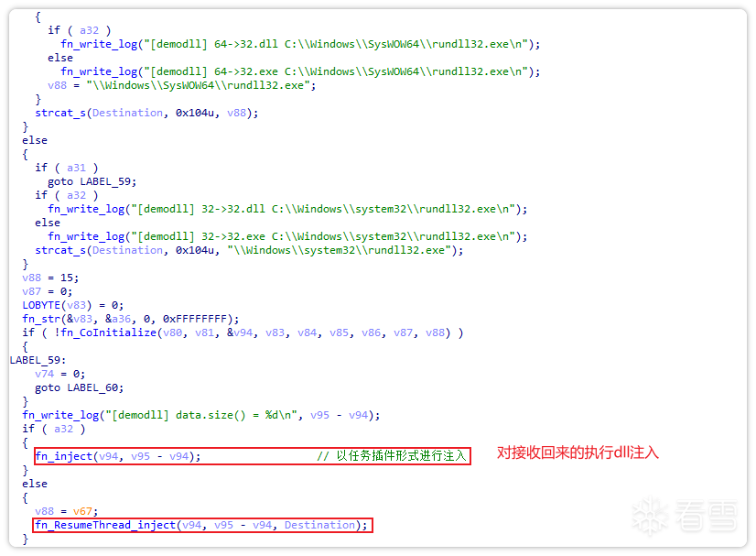756x556 pixels.
Task: Click the first 64->32.dll log string
Action: (x=337, y=44)
